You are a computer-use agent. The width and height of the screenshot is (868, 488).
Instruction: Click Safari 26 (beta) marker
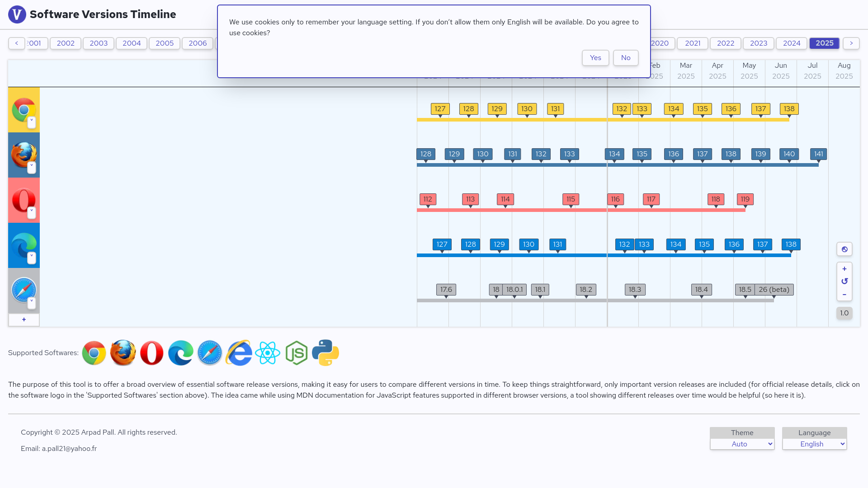point(774,290)
